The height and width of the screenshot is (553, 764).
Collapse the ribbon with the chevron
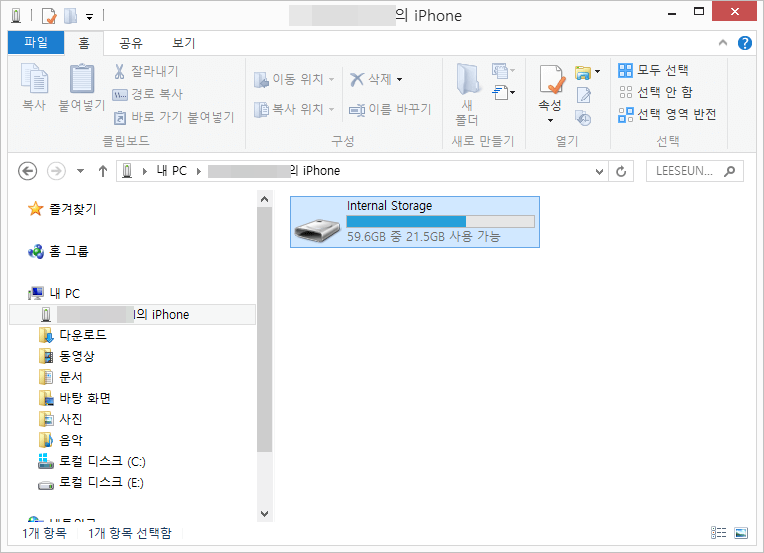click(723, 43)
